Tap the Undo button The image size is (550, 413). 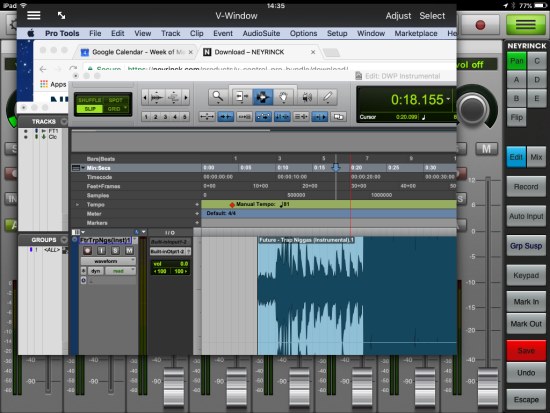[x=526, y=373]
